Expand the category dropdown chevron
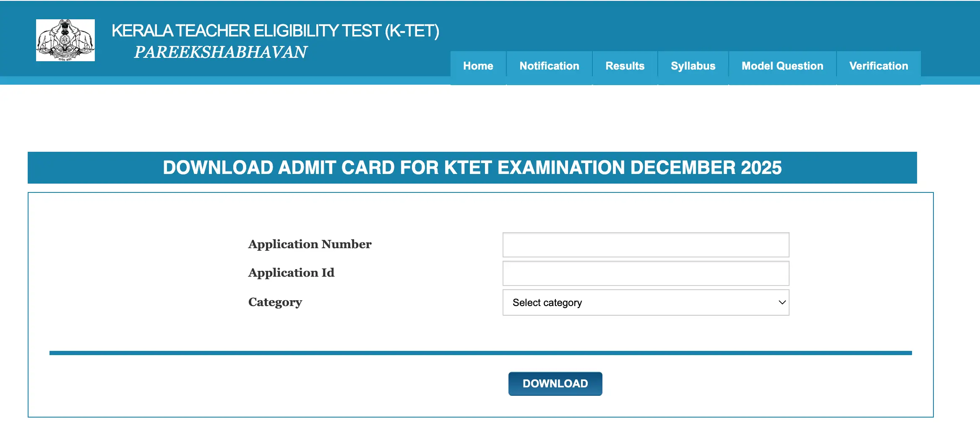 (781, 302)
